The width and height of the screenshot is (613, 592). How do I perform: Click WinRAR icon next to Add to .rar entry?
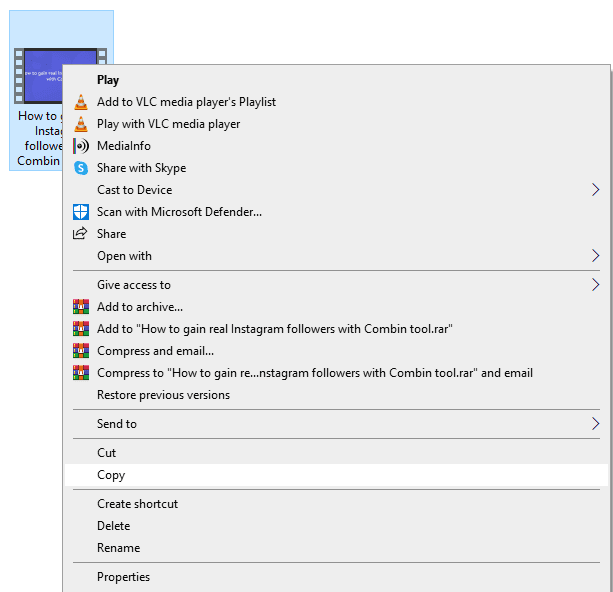[81, 329]
